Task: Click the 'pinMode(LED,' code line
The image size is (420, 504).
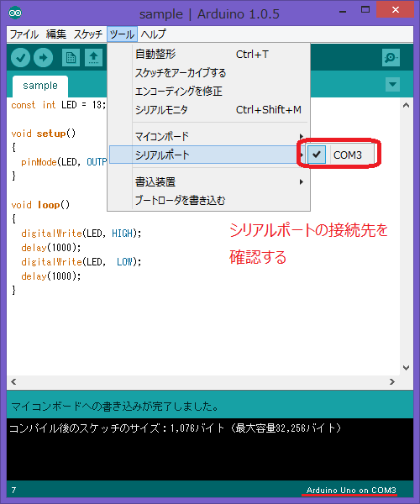Action: click(x=64, y=162)
